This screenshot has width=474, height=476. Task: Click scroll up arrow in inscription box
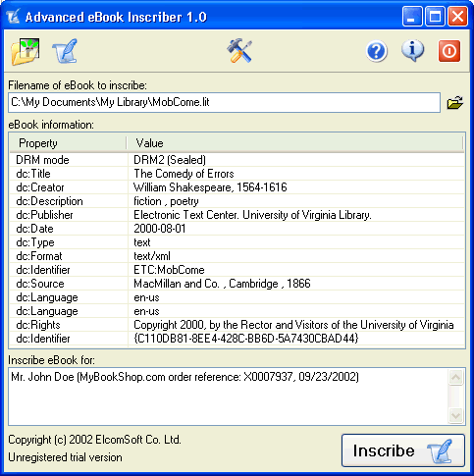coord(455,378)
